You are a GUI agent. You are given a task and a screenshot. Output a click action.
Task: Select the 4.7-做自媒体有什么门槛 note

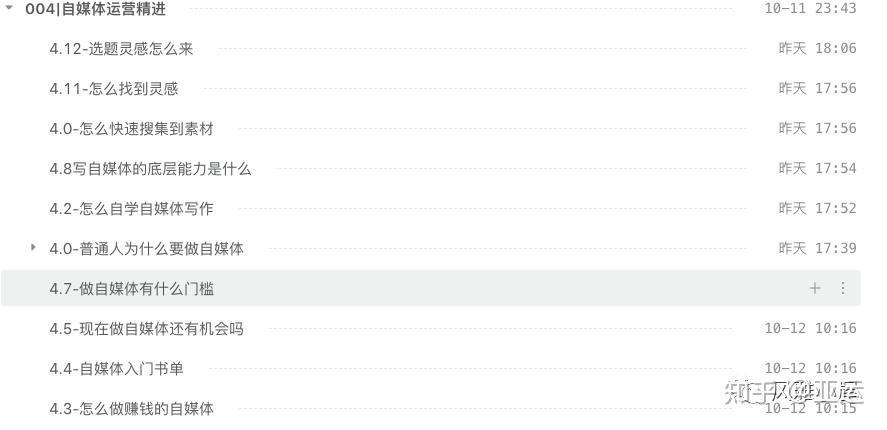[131, 288]
